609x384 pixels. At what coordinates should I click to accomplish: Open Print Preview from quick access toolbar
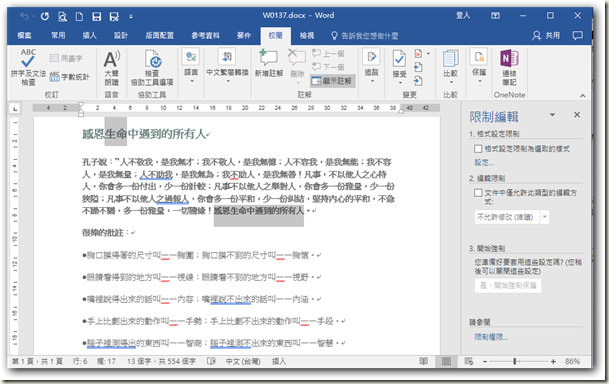point(62,16)
